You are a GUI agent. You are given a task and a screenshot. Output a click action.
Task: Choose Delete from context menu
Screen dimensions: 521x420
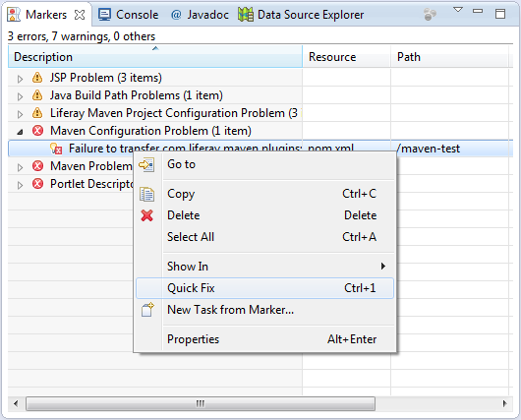264,215
